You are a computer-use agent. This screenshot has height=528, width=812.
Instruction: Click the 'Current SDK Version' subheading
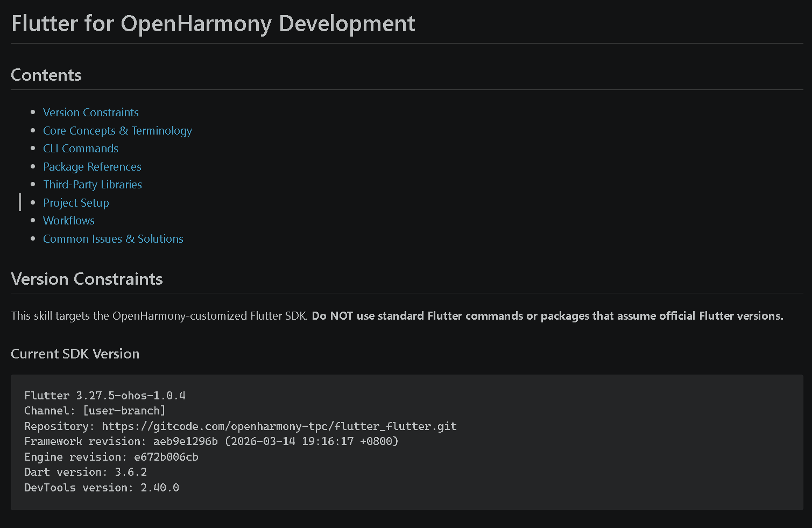coord(75,354)
